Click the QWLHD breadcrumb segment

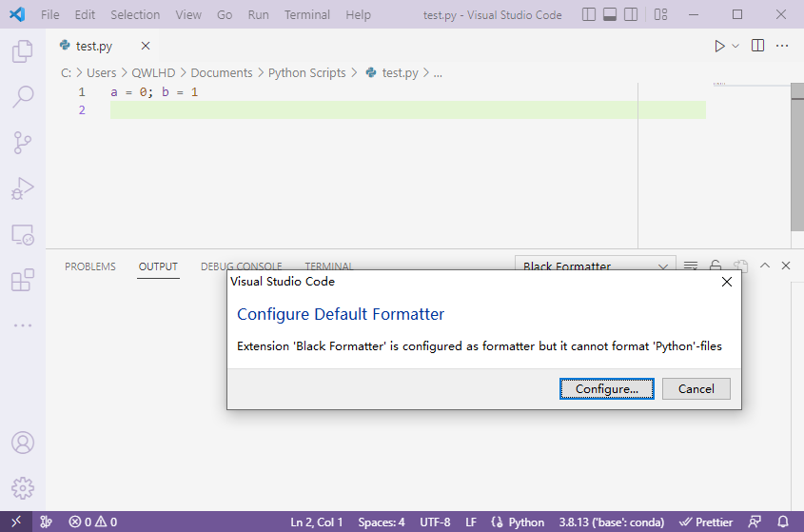click(153, 73)
